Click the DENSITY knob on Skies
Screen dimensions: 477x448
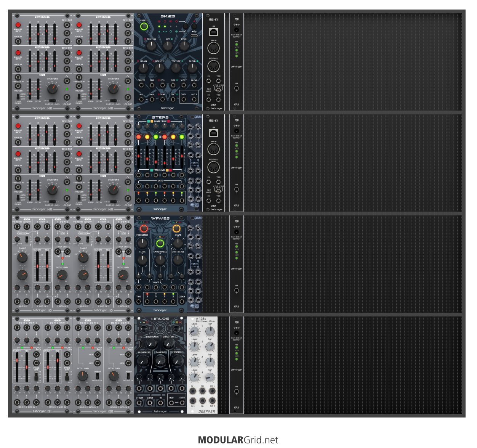click(159, 68)
